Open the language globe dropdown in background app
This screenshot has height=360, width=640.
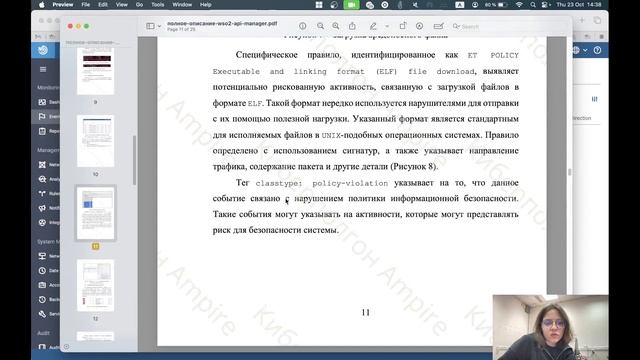pyautogui.click(x=580, y=50)
